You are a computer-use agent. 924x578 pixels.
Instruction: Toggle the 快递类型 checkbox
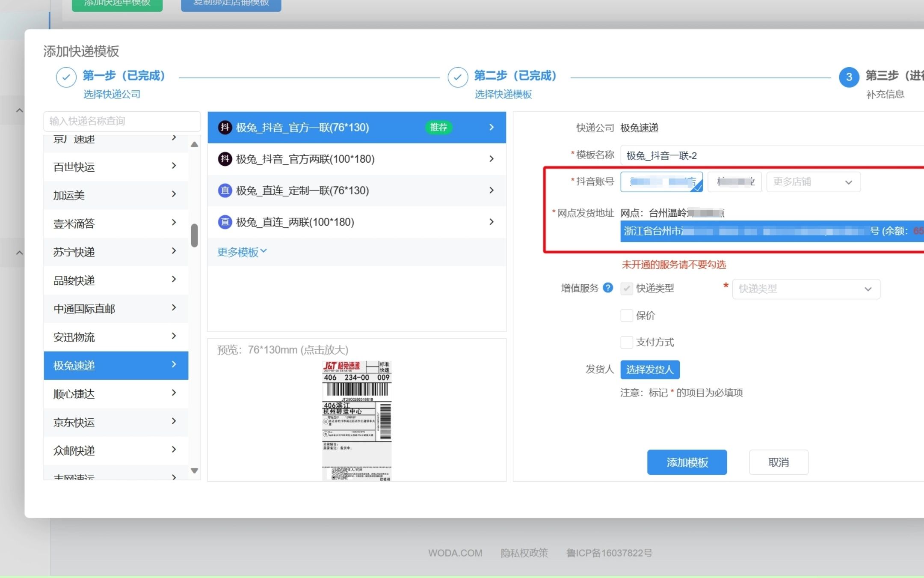[x=627, y=289]
